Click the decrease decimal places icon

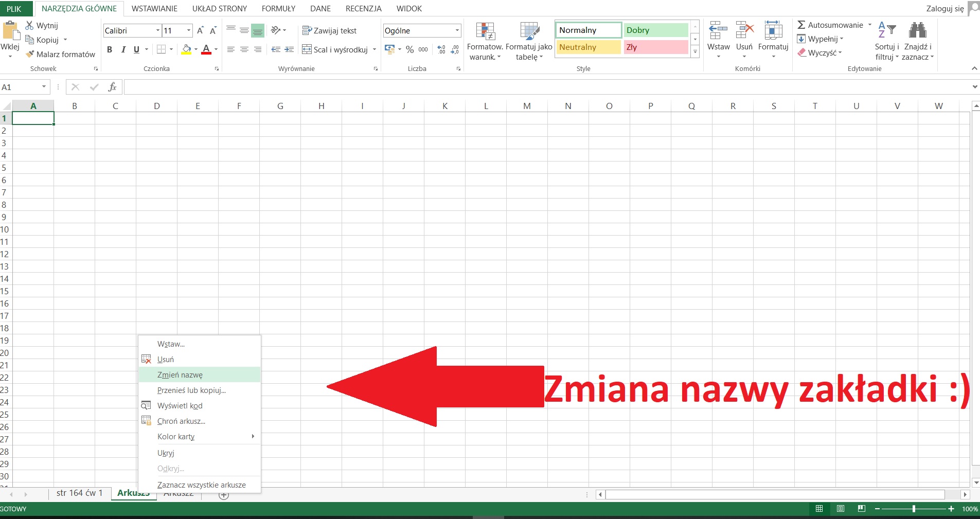[x=455, y=49]
